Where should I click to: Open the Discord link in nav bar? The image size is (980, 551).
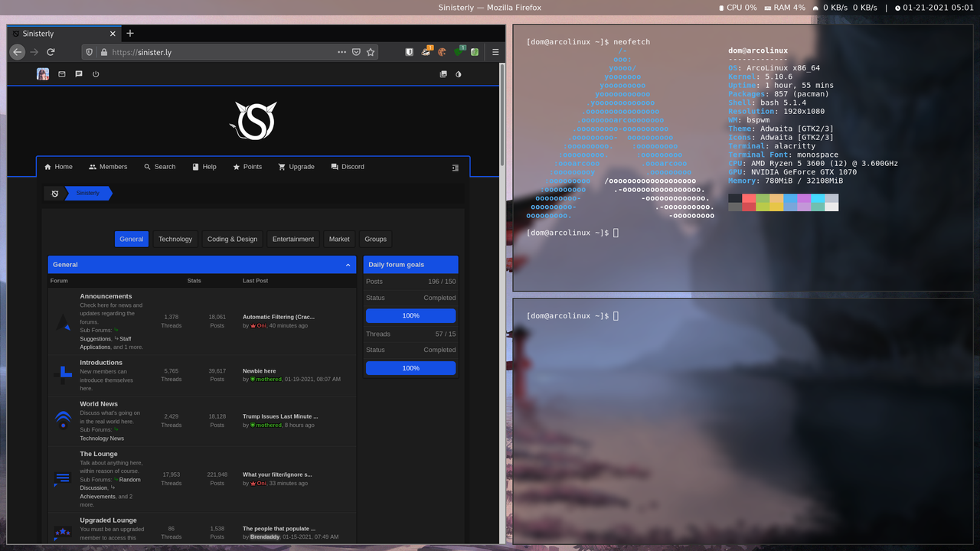click(348, 167)
